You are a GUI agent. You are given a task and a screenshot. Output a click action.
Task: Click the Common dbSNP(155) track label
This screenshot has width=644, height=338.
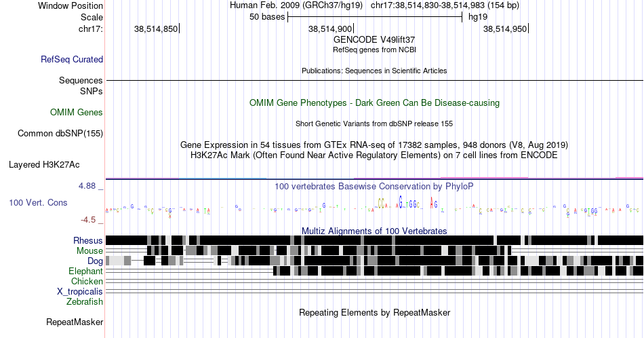pyautogui.click(x=60, y=133)
